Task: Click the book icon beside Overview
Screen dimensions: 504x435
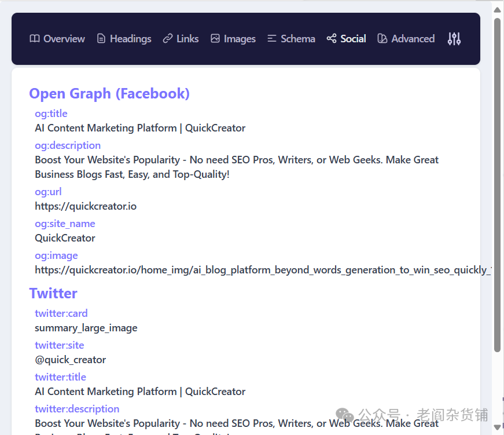Action: 35,39
